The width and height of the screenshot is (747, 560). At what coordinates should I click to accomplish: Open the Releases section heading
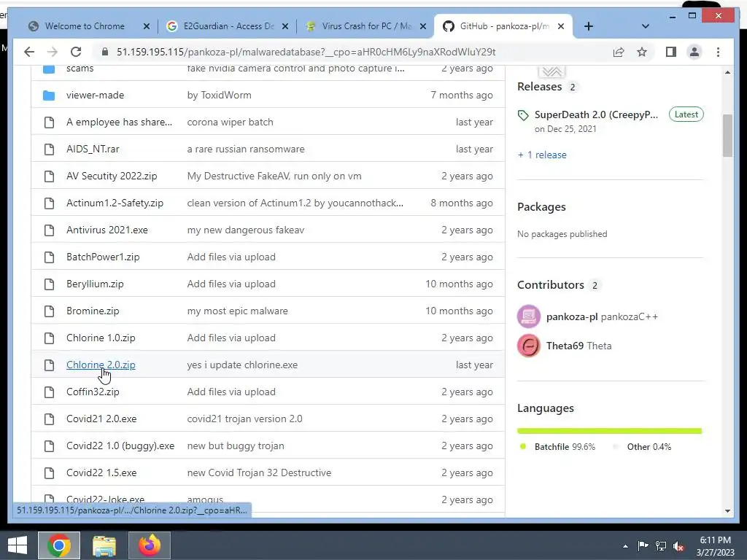click(539, 87)
